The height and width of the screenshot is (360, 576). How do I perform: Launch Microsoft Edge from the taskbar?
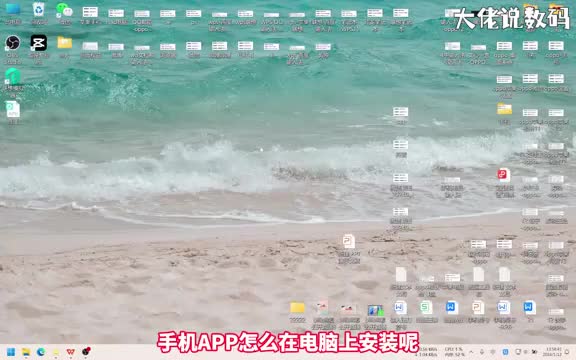click(x=41, y=352)
